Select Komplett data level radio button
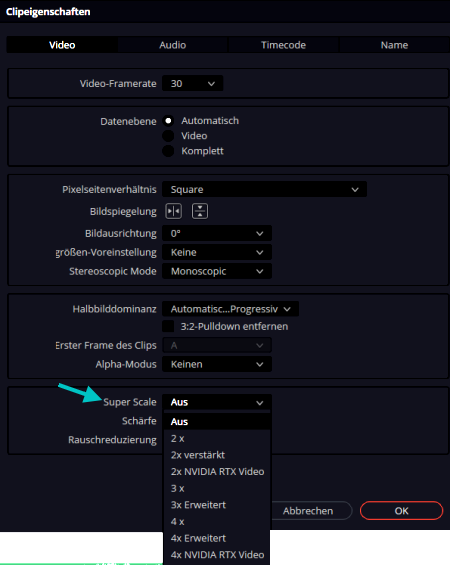 168,151
